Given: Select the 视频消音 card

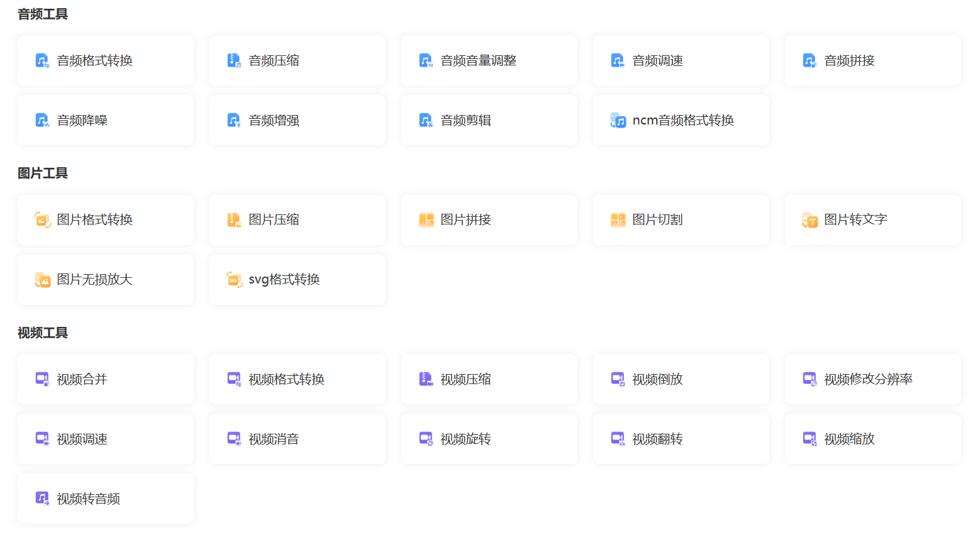Looking at the screenshot, I should tap(297, 439).
